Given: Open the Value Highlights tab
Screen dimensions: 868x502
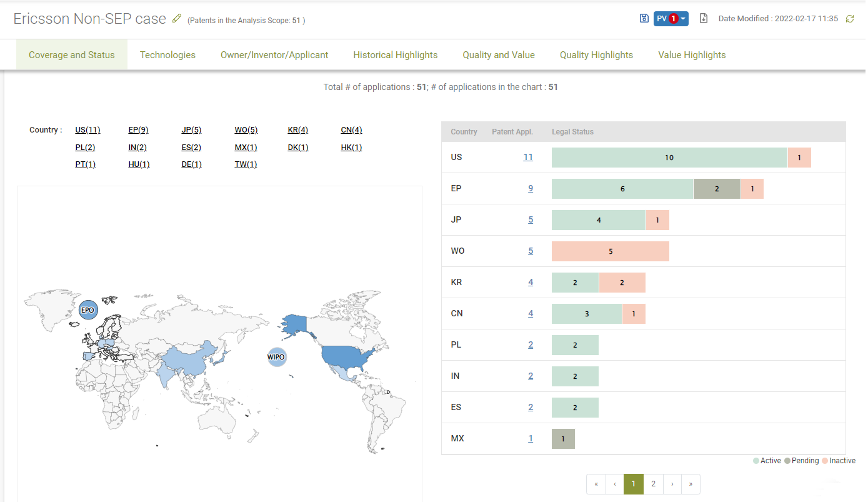Looking at the screenshot, I should pos(692,55).
